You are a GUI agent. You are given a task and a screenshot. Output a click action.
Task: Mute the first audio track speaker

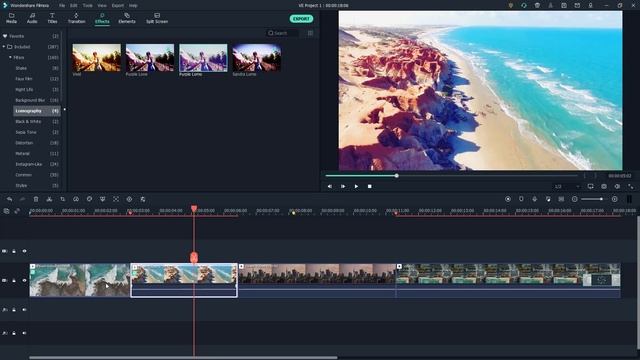tap(24, 310)
